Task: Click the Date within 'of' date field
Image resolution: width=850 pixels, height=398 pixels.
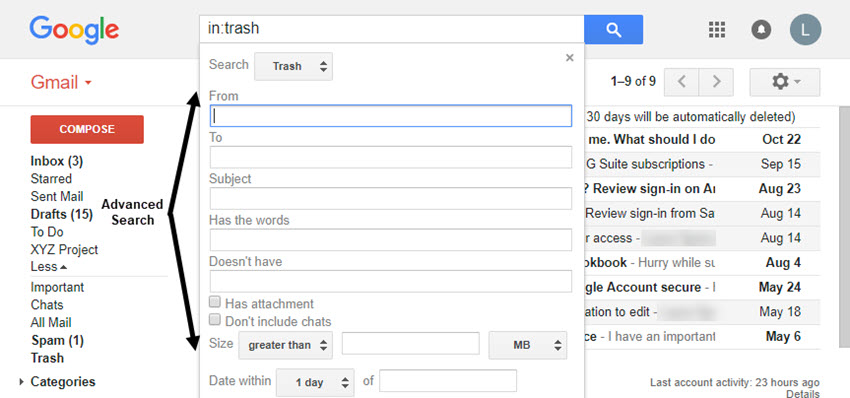Action: tap(448, 381)
